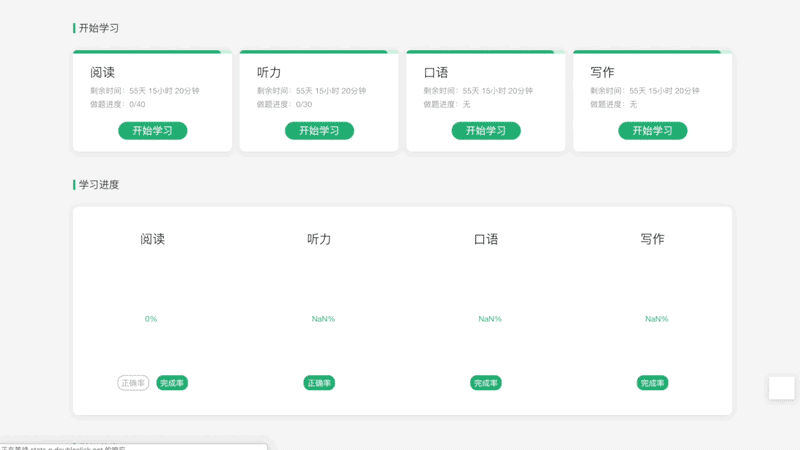The image size is (800, 450).
Task: Select the 口语 card title
Action: click(x=436, y=73)
